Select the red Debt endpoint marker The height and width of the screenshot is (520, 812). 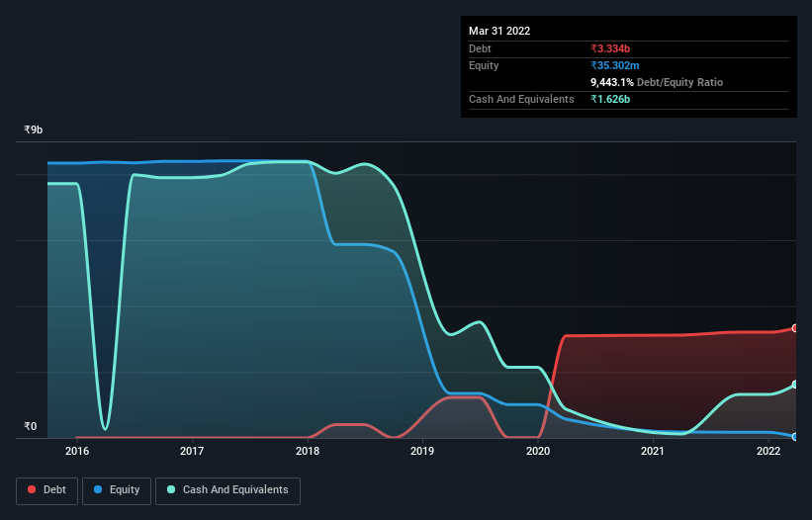point(795,328)
